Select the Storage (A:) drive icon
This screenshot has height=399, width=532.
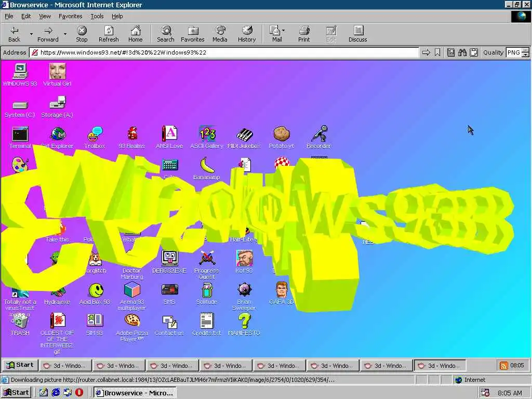[57, 107]
